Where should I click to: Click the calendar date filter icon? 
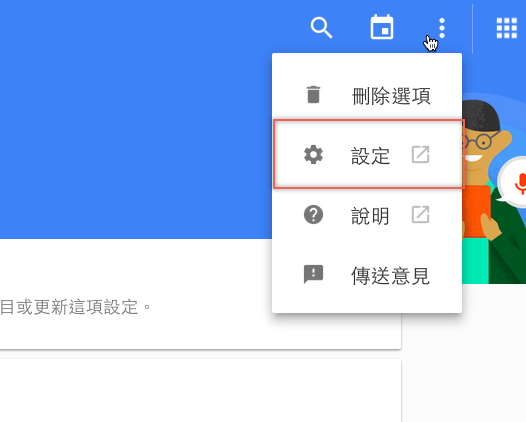(382, 27)
